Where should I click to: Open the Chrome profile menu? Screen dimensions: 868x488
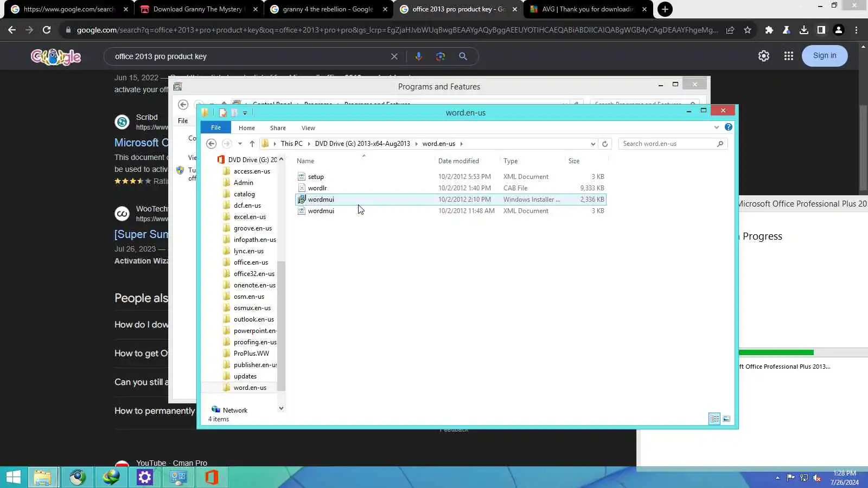[839, 30]
